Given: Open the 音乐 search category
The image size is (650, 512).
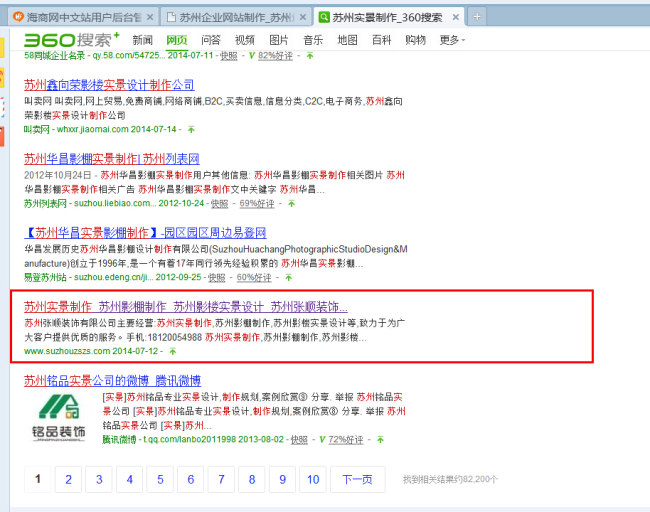Looking at the screenshot, I should 313,40.
